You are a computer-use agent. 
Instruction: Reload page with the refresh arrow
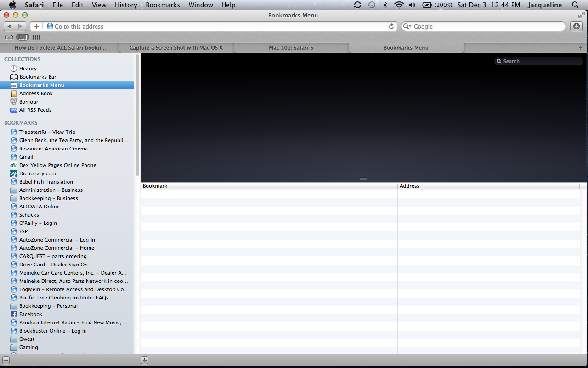(391, 26)
